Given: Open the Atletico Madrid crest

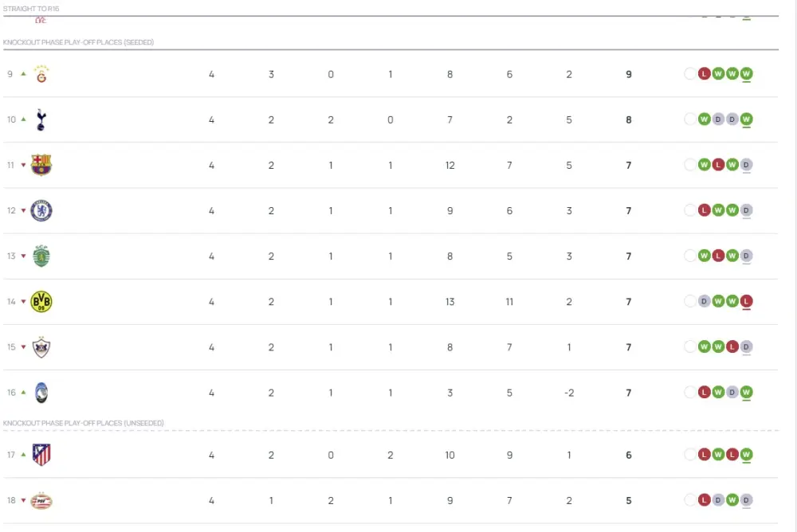Looking at the screenshot, I should coord(41,455).
